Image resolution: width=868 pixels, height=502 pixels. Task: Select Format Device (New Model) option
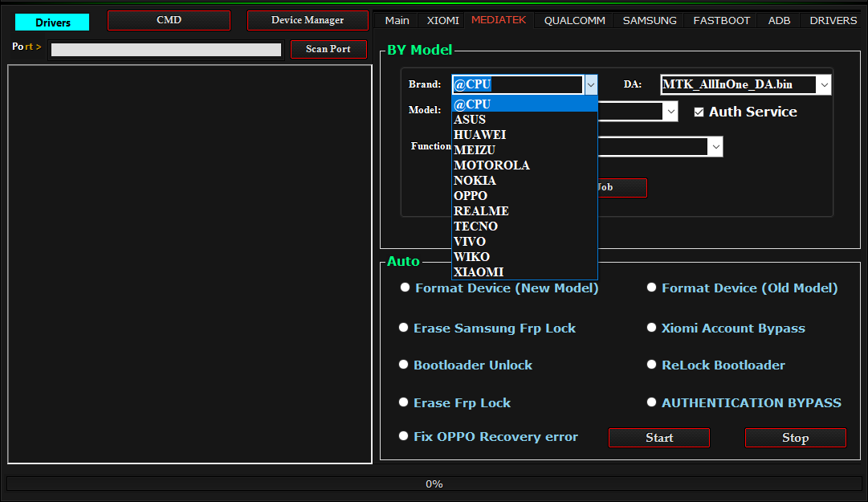tap(405, 288)
